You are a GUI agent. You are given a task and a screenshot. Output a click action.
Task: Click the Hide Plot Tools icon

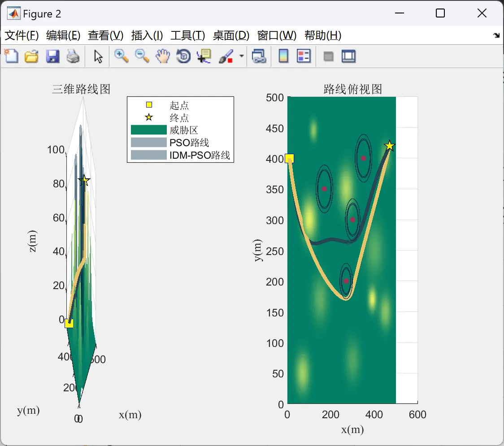click(328, 56)
